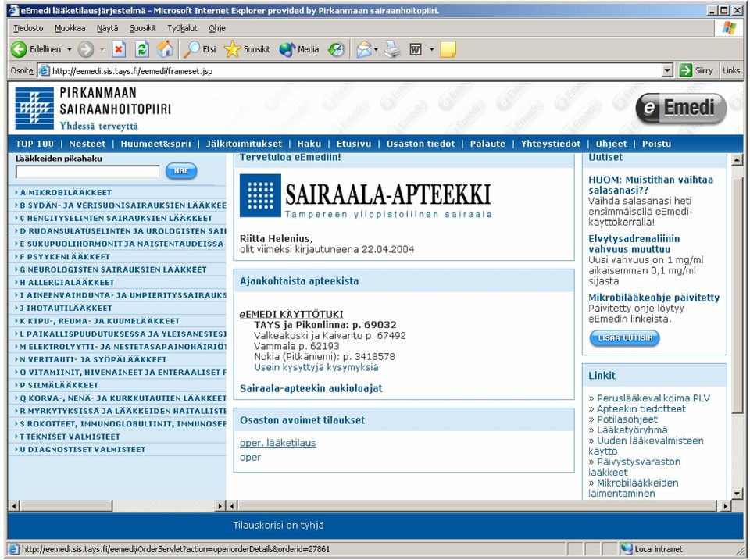
Task: Open browsing history clock icon
Action: pos(337,48)
